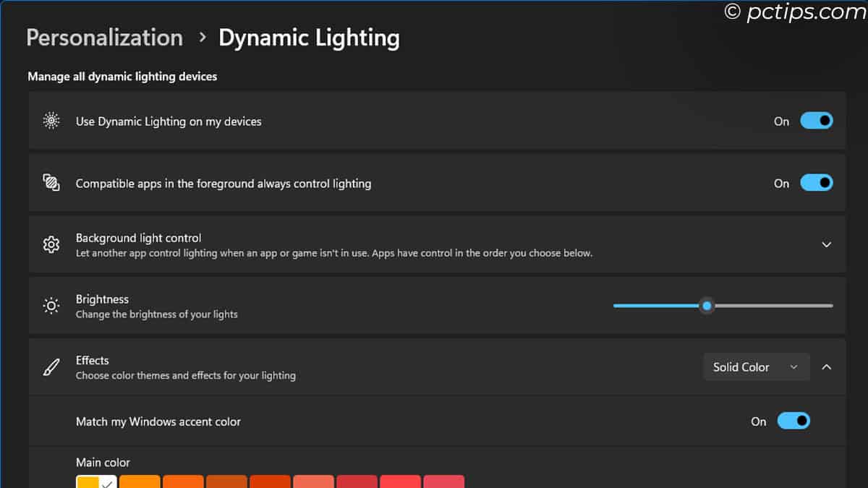Viewport: 868px width, 488px height.
Task: Click the Effects row label text
Action: [x=93, y=360]
